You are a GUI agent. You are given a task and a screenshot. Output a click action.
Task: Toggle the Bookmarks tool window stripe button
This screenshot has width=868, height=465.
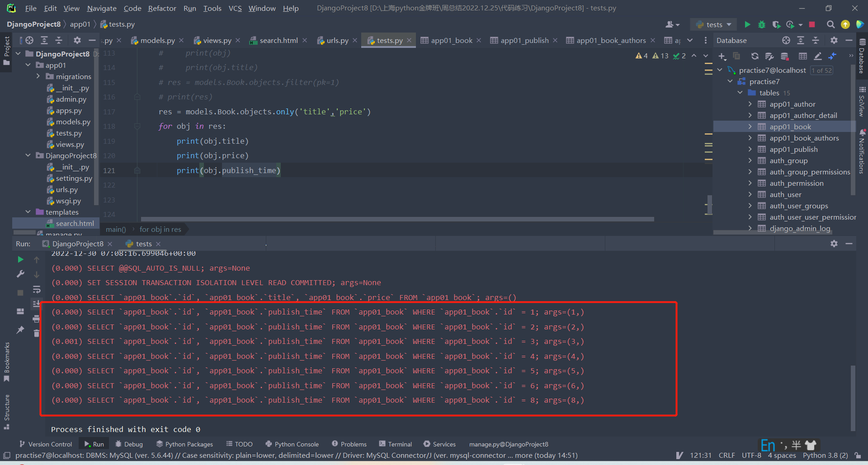pyautogui.click(x=7, y=362)
